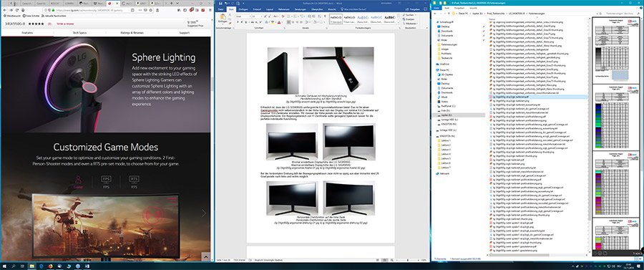
Task: Toggle italic formatting in Word
Action: coord(242,22)
